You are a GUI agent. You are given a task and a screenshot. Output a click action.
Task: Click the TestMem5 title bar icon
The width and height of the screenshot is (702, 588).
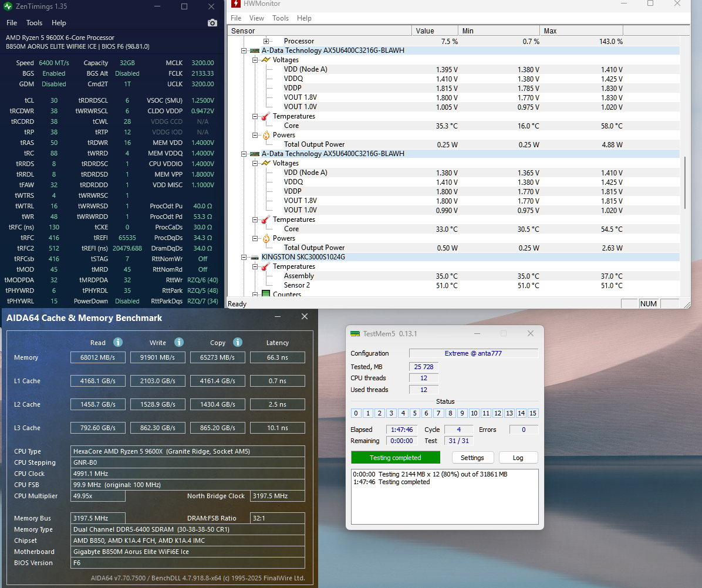[x=355, y=334]
